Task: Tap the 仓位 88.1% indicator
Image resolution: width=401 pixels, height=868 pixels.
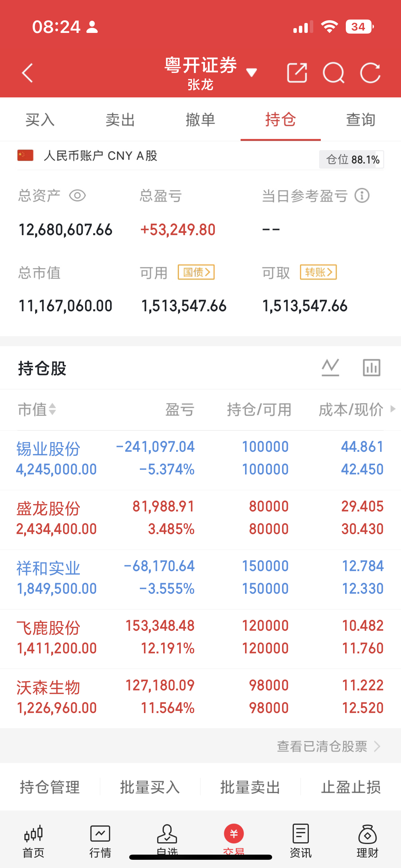Action: coord(351,159)
